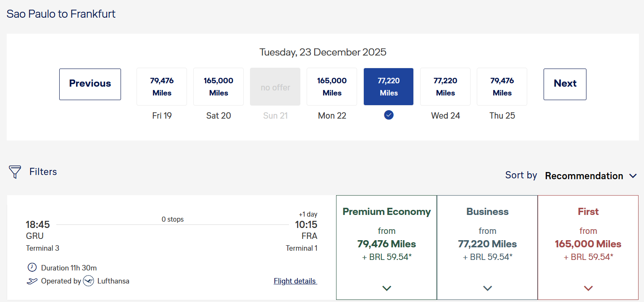Click the selected Tue 23 77,220 Miles tile
Screen dimensions: 644x302
(389, 87)
